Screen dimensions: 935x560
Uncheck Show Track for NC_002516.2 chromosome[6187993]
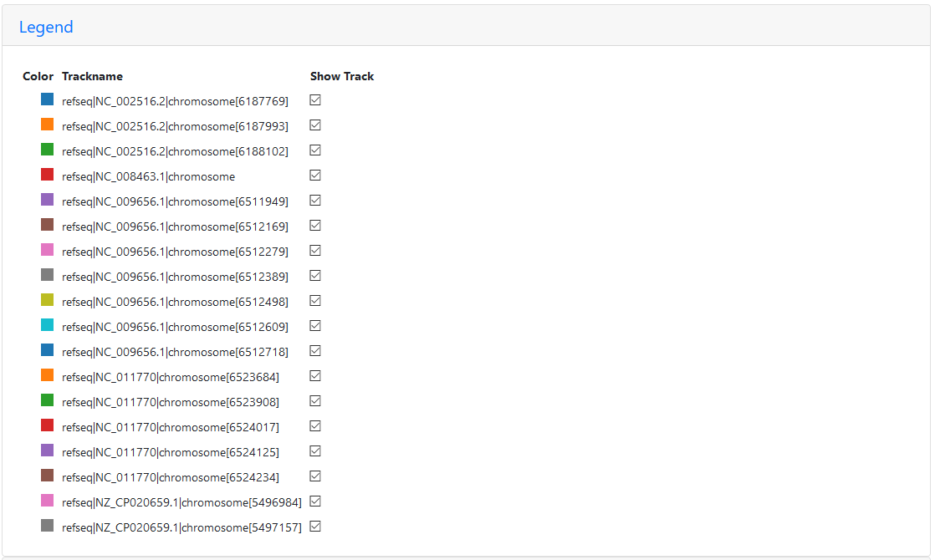point(315,125)
